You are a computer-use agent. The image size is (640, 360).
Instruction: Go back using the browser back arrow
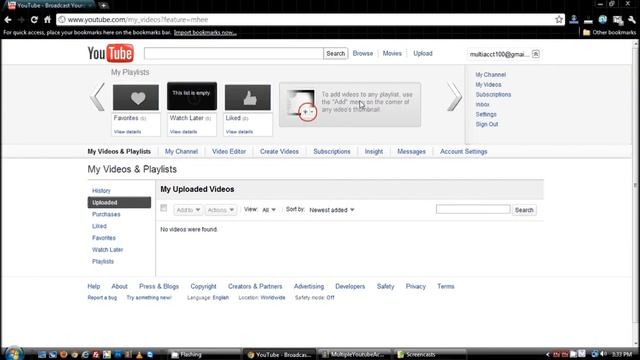(8, 20)
